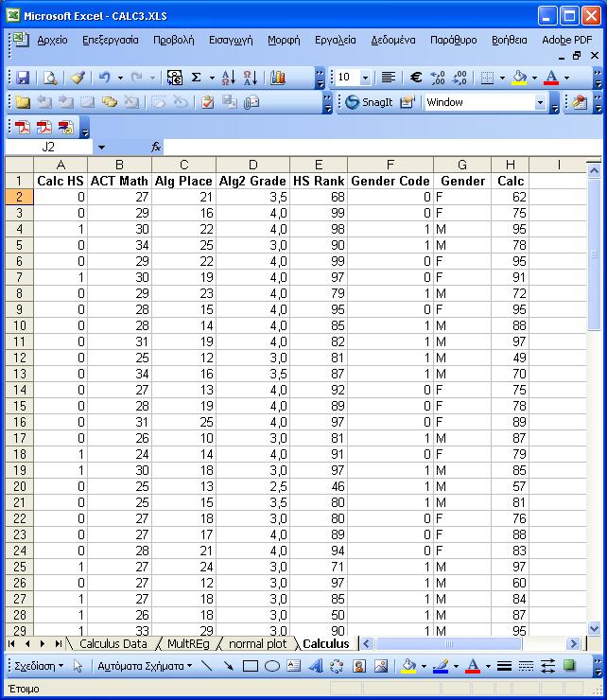The image size is (607, 700).
Task: Click the horizontal scrollbar right arrow
Action: [573, 644]
